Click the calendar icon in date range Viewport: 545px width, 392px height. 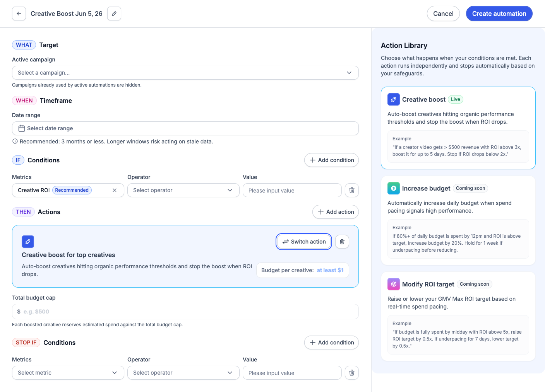(22, 128)
